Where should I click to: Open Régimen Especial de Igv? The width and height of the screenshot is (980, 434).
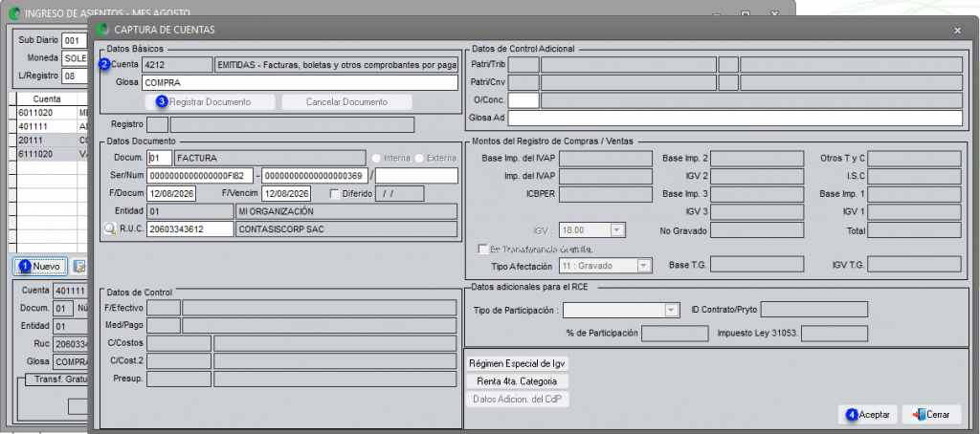tap(518, 363)
